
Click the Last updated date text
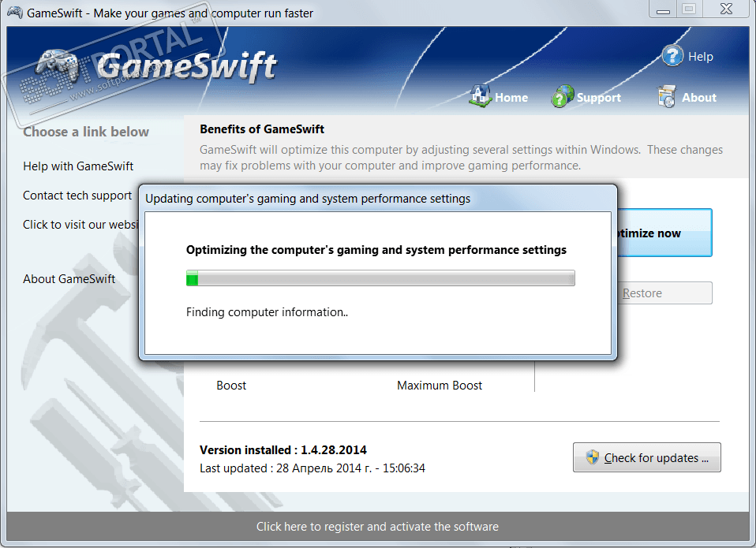[313, 468]
